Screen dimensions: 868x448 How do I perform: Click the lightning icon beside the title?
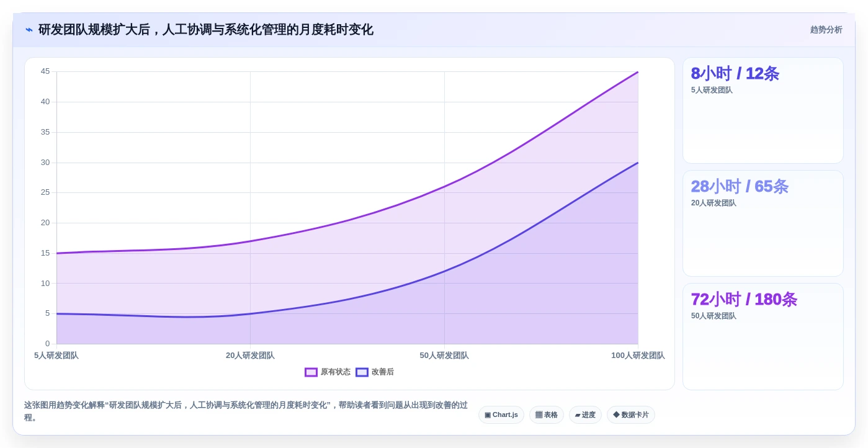(29, 30)
